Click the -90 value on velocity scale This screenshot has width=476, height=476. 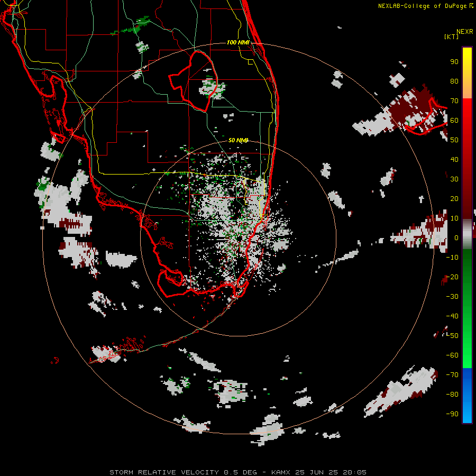[x=452, y=414]
